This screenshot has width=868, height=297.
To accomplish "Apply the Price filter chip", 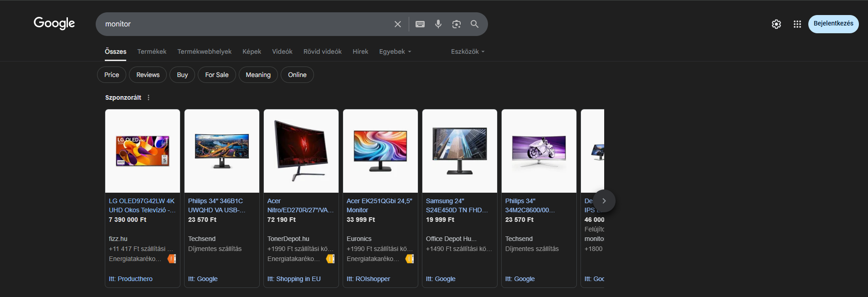I will click(x=112, y=75).
